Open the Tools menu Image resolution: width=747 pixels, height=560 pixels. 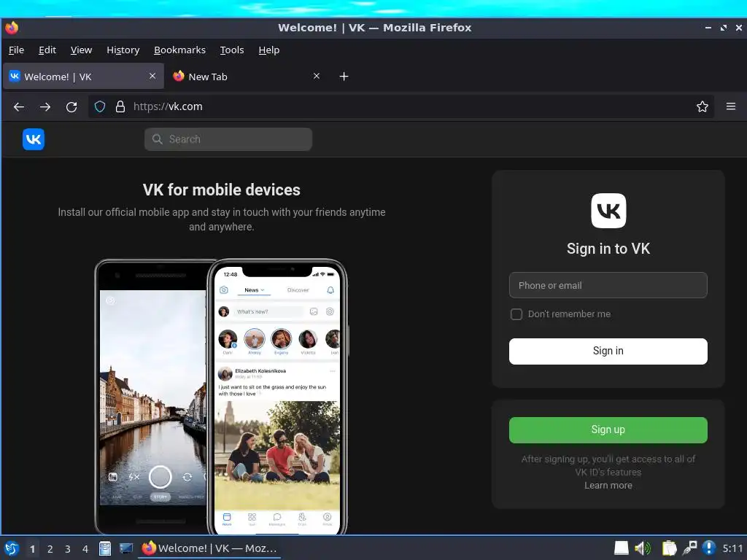[x=231, y=50]
